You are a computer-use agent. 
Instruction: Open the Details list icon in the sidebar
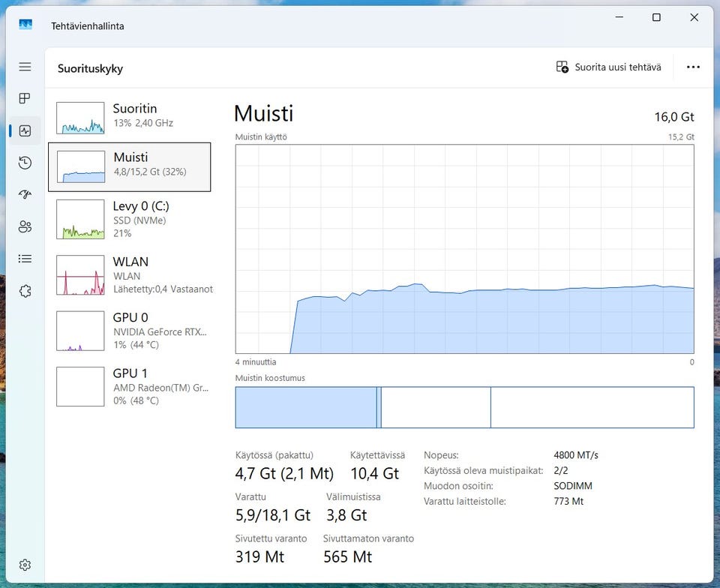tap(25, 259)
